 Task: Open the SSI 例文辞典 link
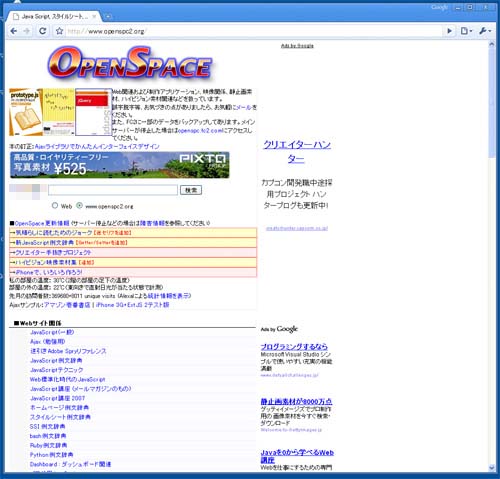(x=47, y=426)
